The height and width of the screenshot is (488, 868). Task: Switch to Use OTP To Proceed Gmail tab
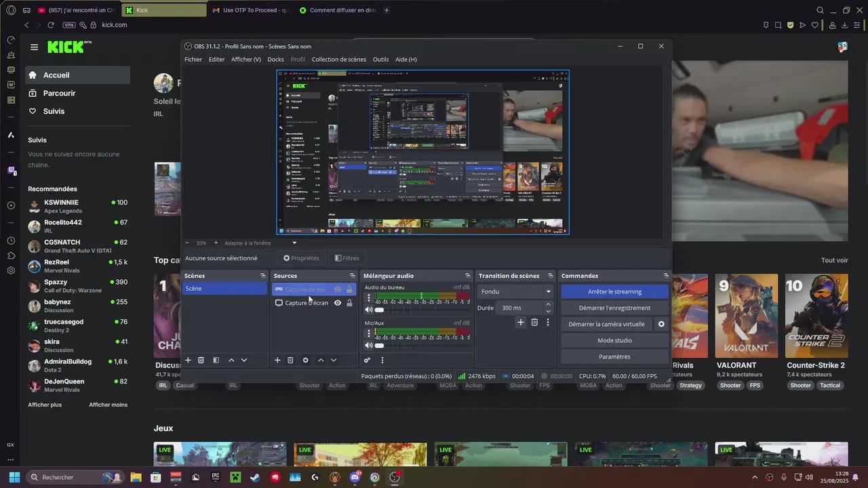tap(250, 10)
